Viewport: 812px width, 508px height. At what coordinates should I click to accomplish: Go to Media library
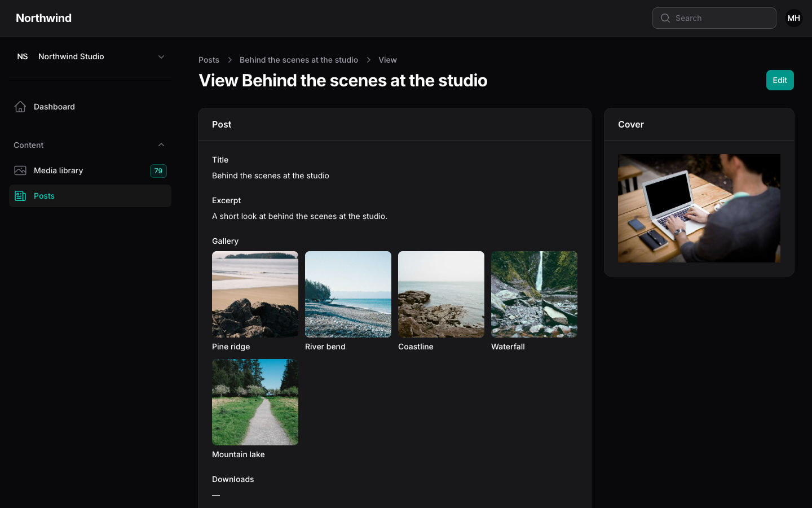[90, 170]
